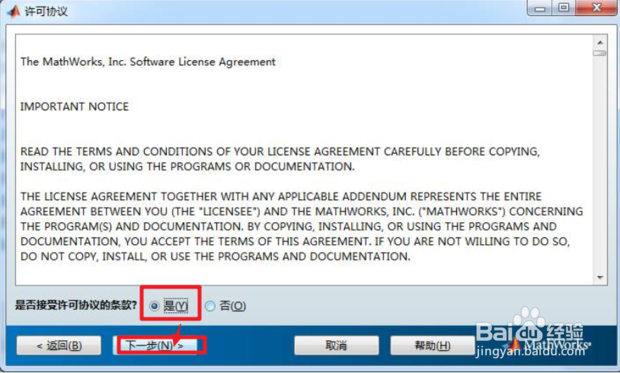
Task: Click the heading 'The MathWorks, Inc. Software License Agreement'
Action: coord(148,62)
